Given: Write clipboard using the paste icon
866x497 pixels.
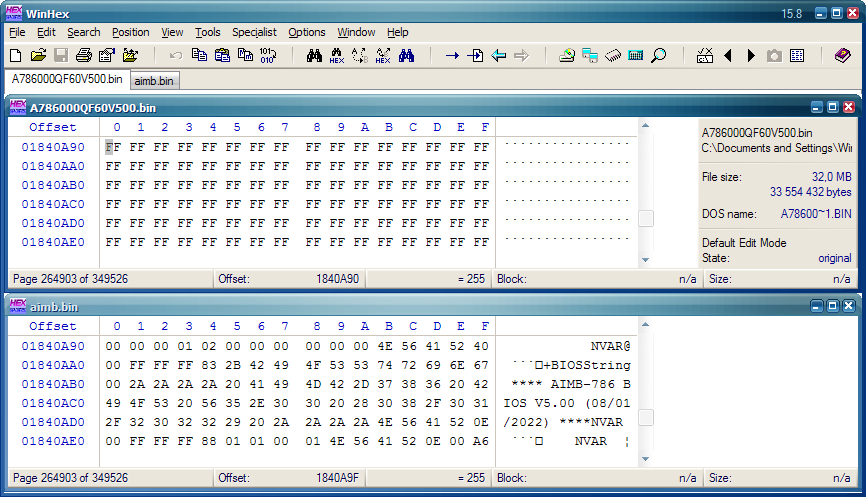Looking at the screenshot, I should [x=222, y=55].
